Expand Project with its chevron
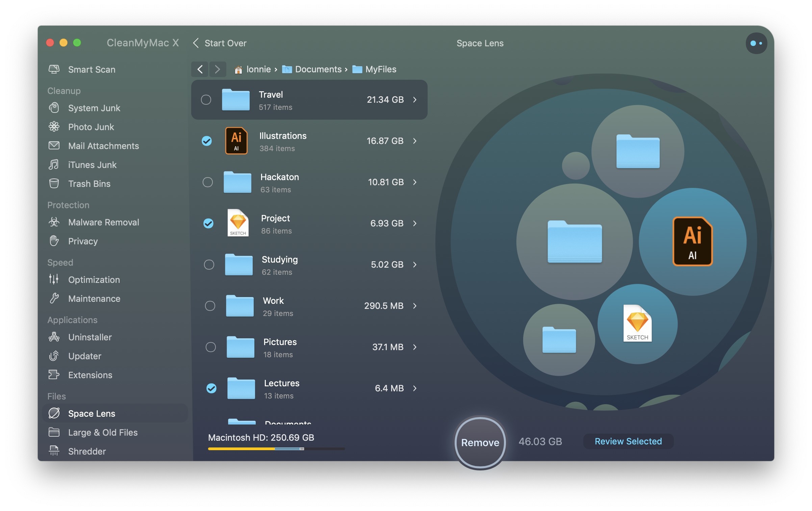Image resolution: width=812 pixels, height=511 pixels. pyautogui.click(x=415, y=223)
